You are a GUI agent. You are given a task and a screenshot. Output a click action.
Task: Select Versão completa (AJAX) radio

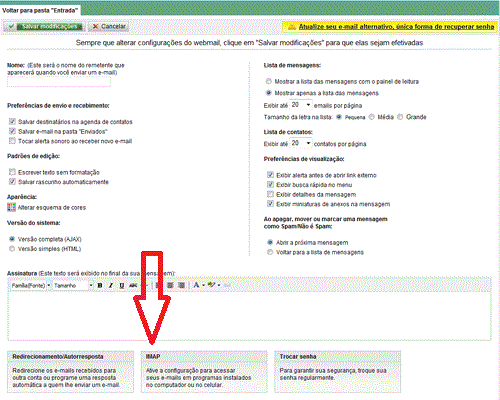[12, 239]
